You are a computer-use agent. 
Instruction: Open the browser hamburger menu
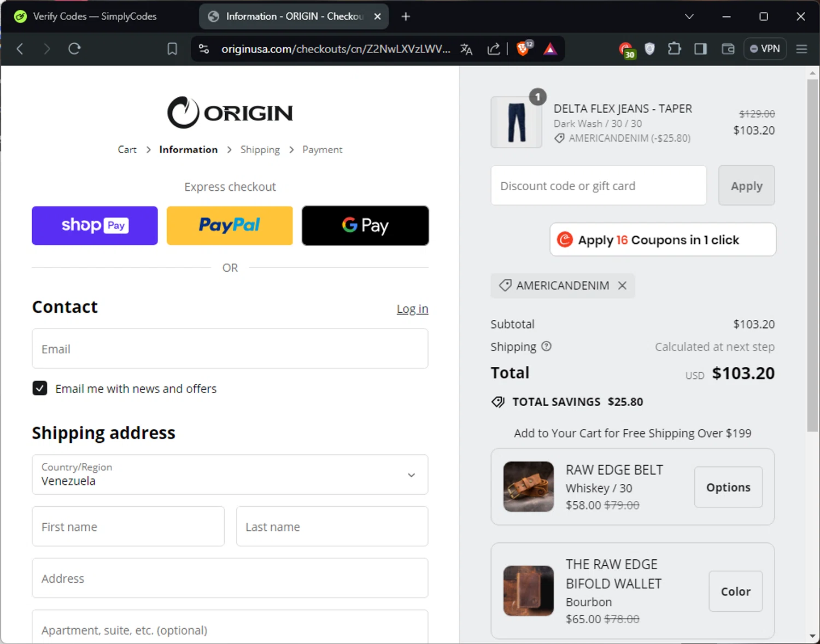point(801,49)
